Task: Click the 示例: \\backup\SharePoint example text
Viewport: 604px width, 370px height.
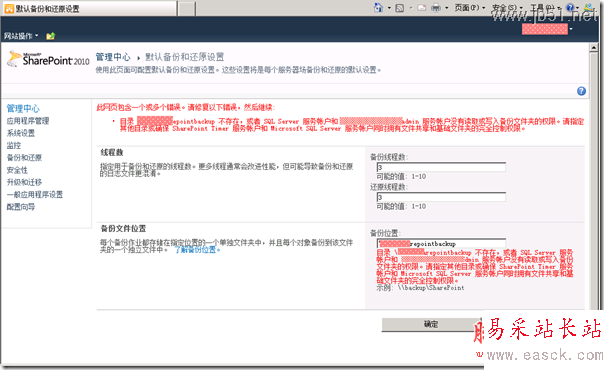Action: (420, 288)
